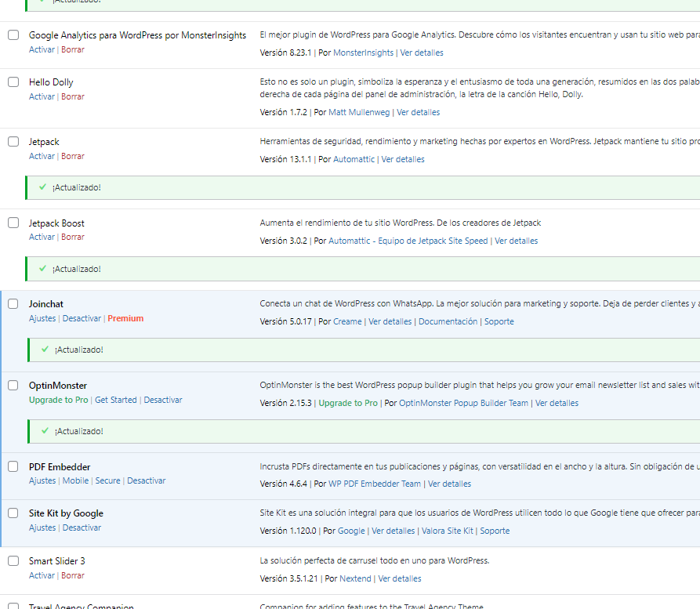This screenshot has height=609, width=700.
Task: Deactivate PDF Embedder plugin
Action: [147, 480]
